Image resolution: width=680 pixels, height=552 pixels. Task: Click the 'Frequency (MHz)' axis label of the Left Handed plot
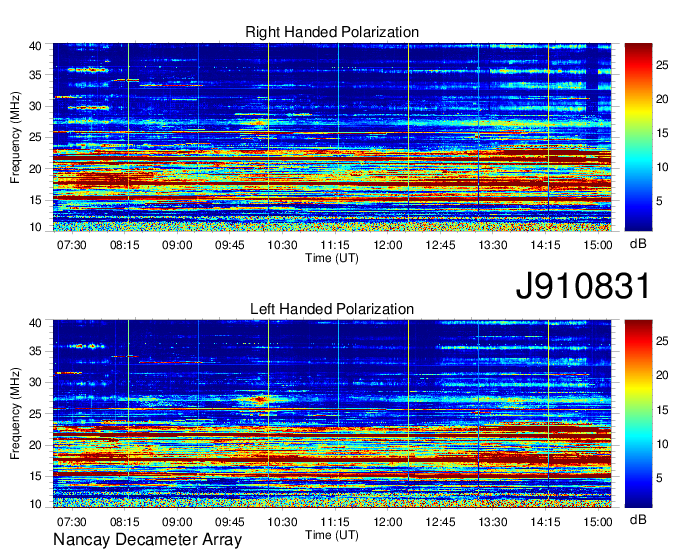click(x=15, y=414)
